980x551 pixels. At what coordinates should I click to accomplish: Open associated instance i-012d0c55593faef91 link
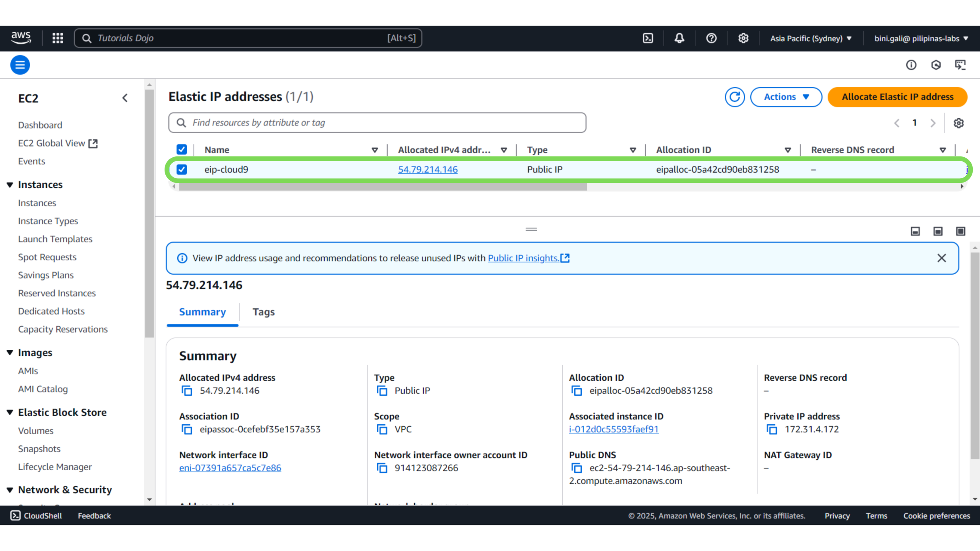click(x=613, y=429)
